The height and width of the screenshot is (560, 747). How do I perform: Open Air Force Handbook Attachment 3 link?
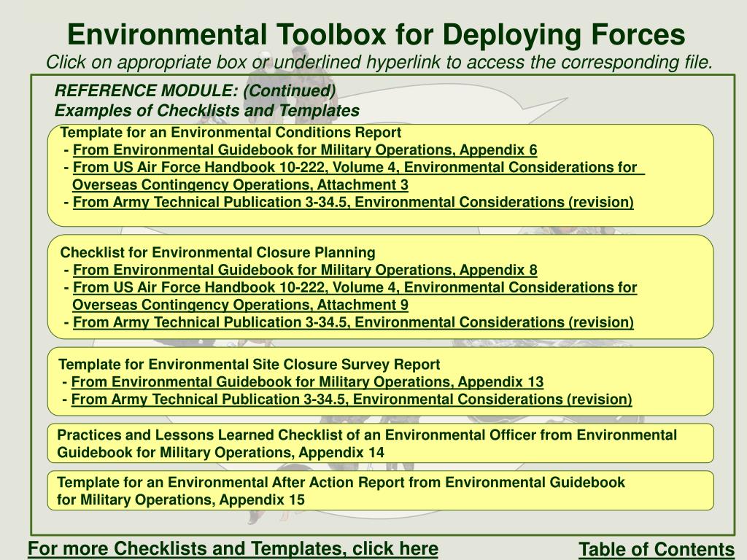click(358, 176)
